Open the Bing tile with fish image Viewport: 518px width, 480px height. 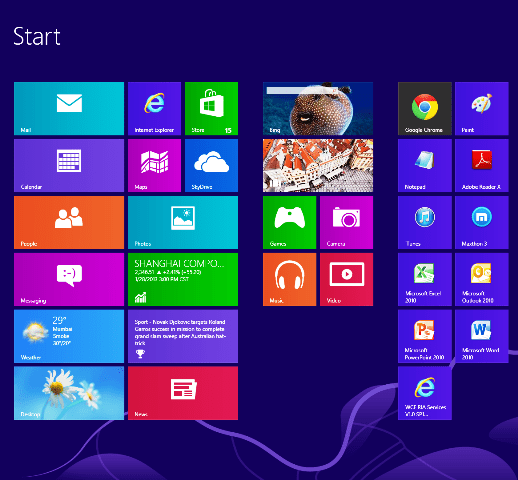[318, 108]
